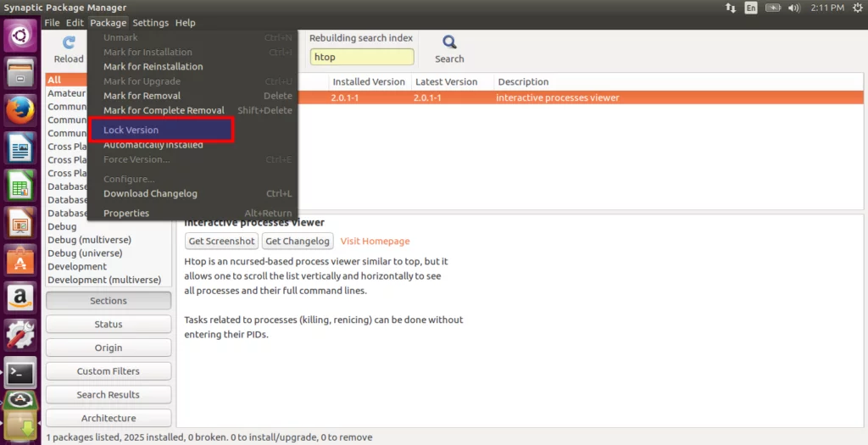Open the Visit Homepage link
The height and width of the screenshot is (445, 868).
[x=375, y=242]
